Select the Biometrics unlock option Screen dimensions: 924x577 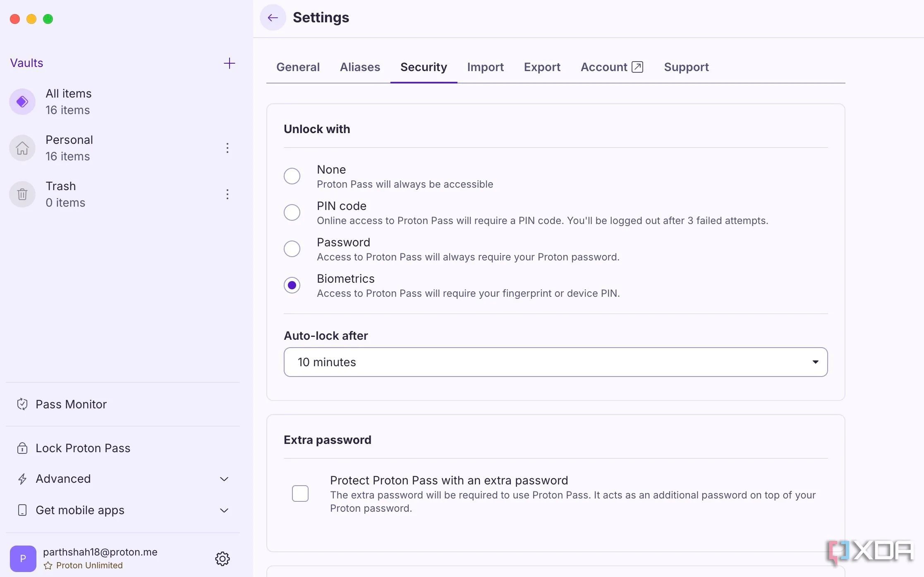[292, 285]
